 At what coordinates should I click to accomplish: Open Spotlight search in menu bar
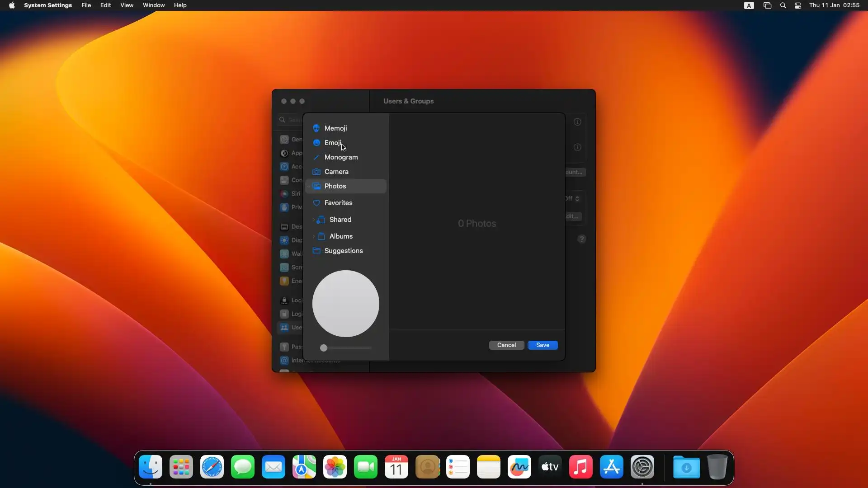(x=783, y=5)
